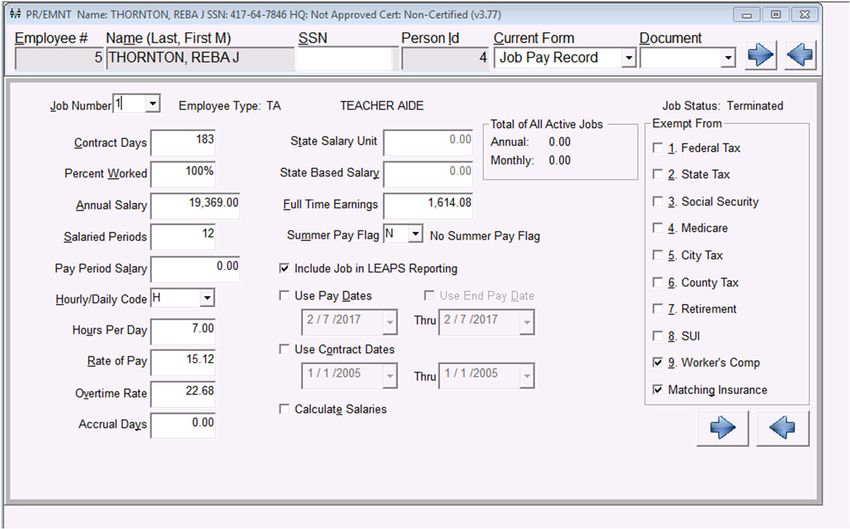This screenshot has width=850, height=529.
Task: Enable the Use Pay Dates checkbox
Action: click(x=285, y=296)
